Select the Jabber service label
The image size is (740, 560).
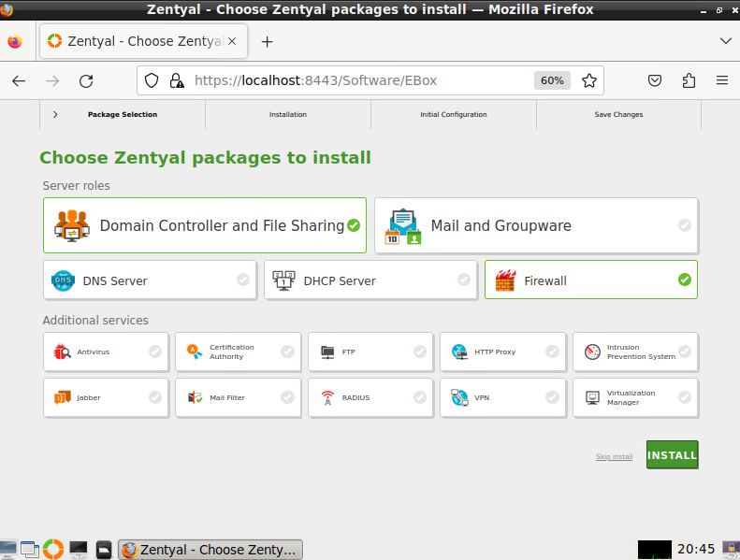tap(89, 397)
